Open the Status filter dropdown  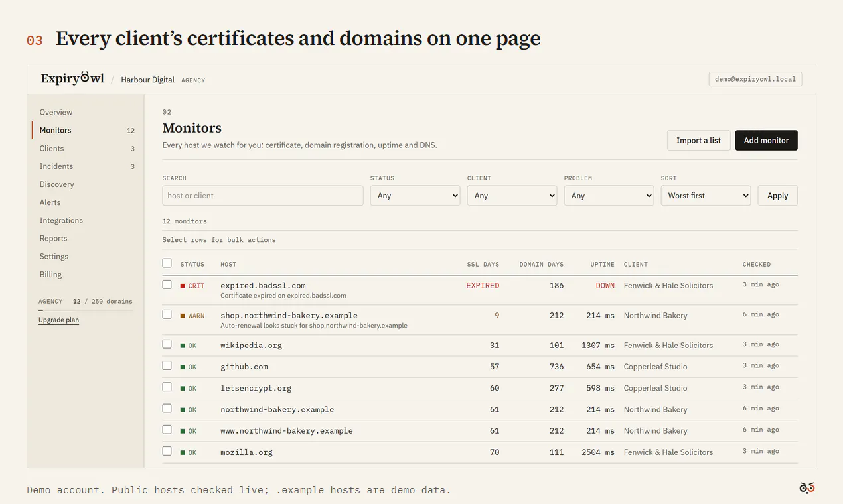pos(415,196)
